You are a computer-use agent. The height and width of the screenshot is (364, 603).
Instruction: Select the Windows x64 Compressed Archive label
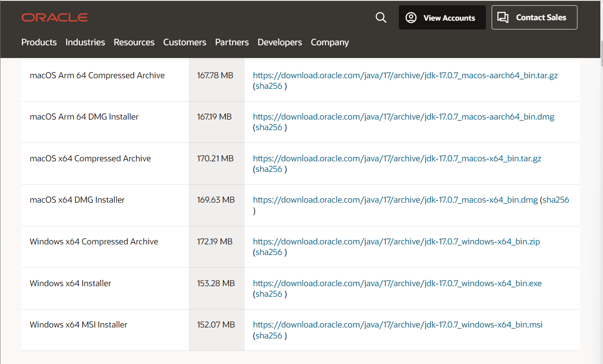[x=94, y=241]
